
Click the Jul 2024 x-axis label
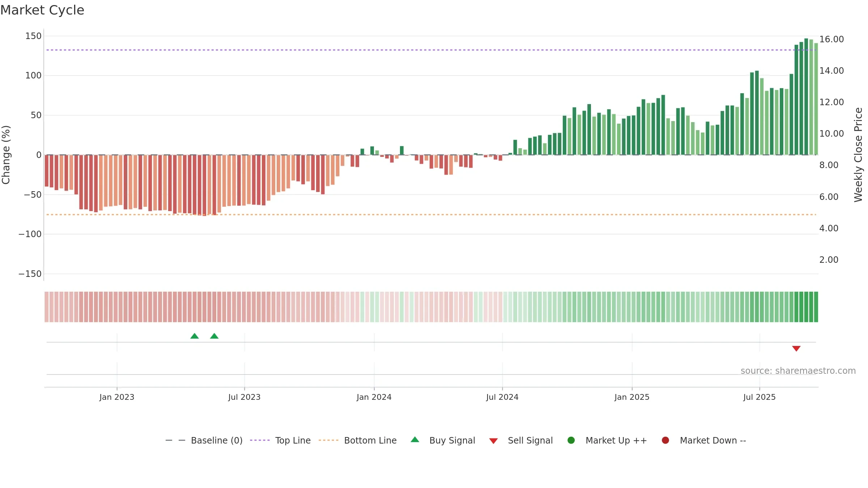click(x=502, y=397)
